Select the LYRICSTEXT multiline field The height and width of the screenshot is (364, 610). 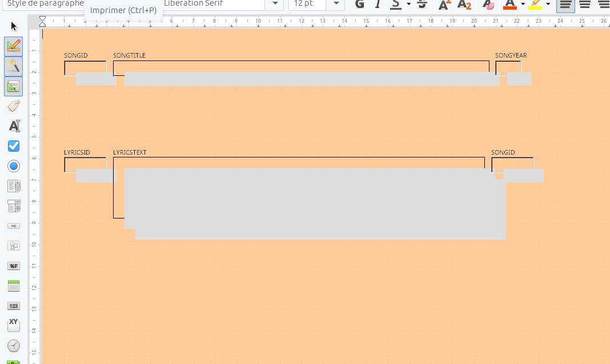(299, 188)
